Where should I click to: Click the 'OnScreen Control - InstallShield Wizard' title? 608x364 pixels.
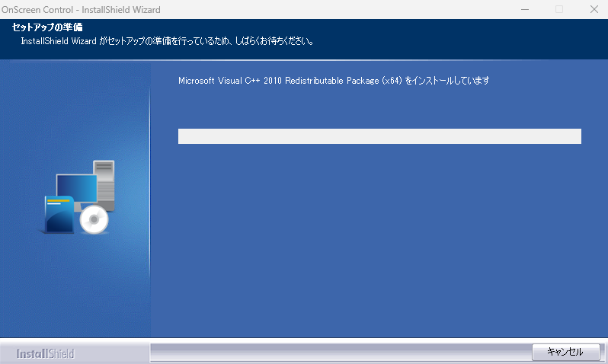pos(81,10)
